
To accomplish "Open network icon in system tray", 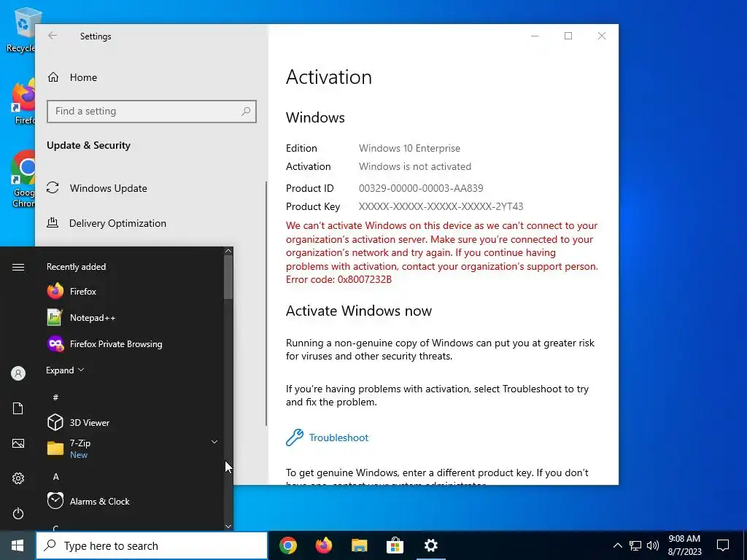I will [635, 545].
